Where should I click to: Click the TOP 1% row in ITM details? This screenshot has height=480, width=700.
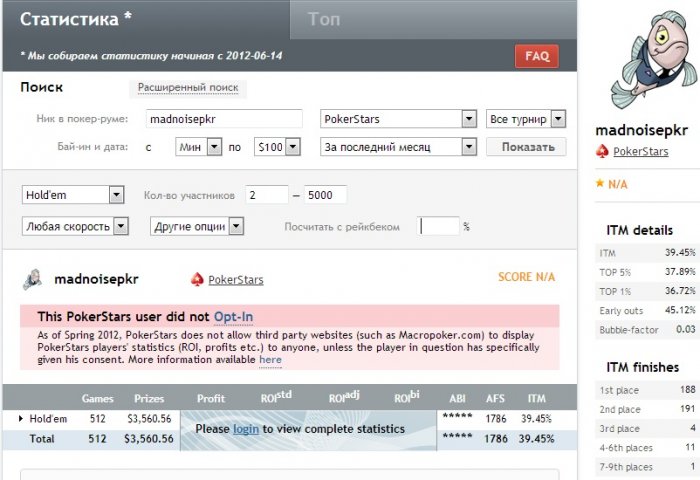(647, 291)
